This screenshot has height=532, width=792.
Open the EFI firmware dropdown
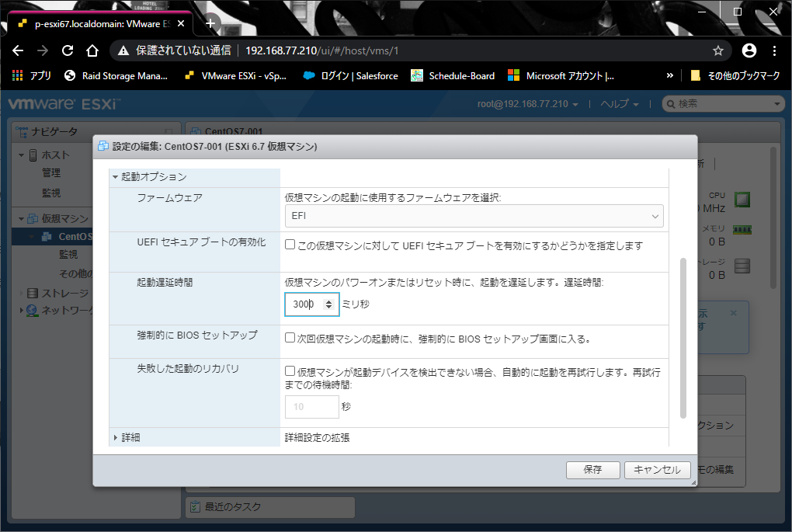(x=474, y=216)
